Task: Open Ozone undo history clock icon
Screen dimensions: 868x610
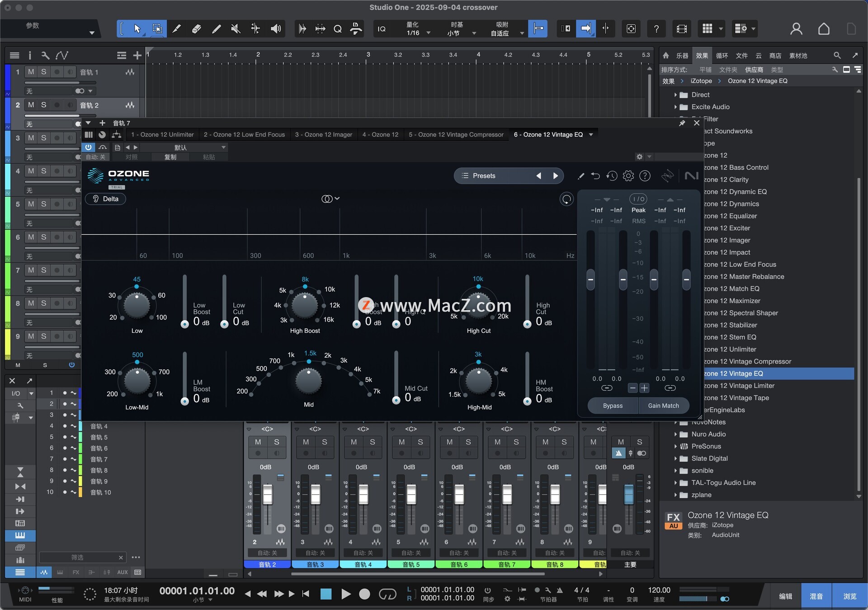Action: (612, 176)
